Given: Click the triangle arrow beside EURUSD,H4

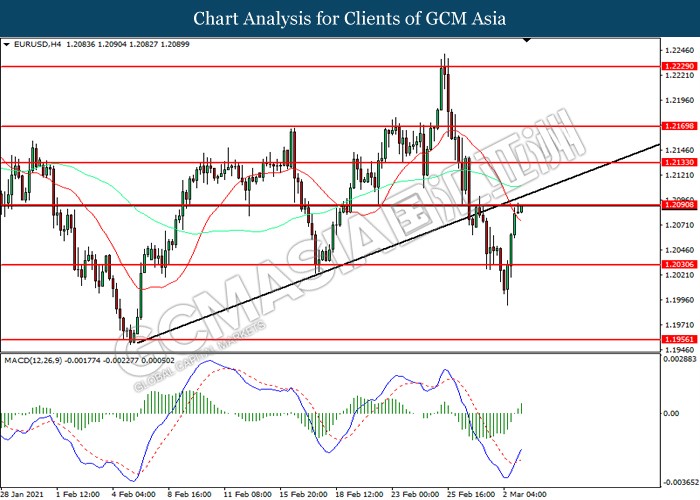Looking at the screenshot, I should click(x=7, y=45).
